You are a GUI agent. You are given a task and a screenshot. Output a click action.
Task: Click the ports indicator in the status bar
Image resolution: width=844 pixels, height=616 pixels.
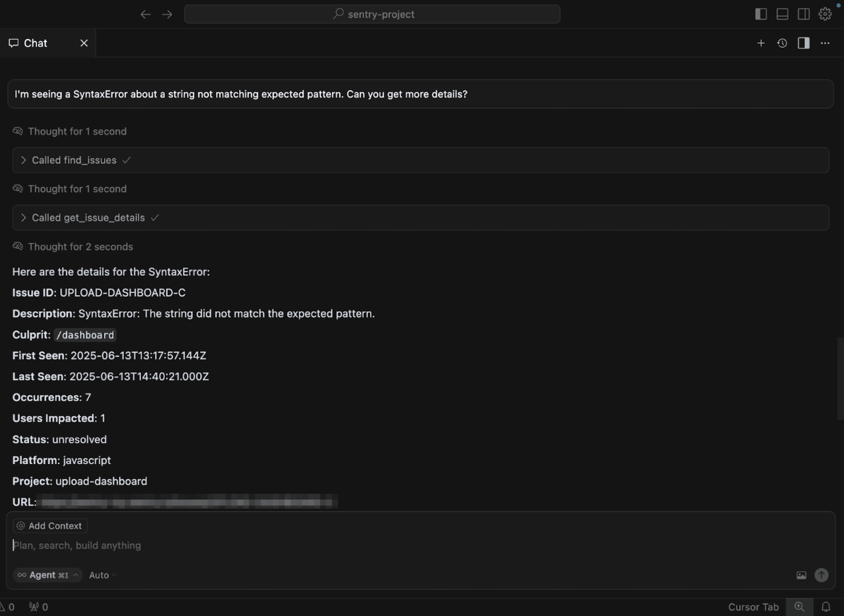tap(38, 607)
